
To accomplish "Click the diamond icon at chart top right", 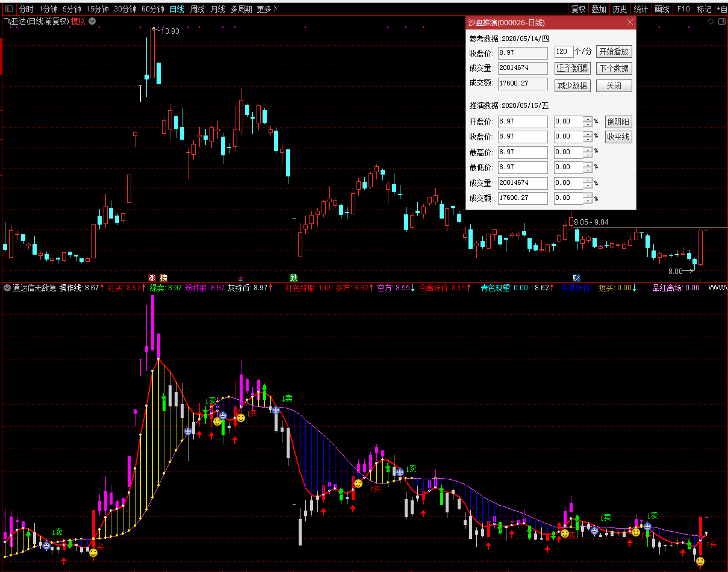I will point(711,21).
